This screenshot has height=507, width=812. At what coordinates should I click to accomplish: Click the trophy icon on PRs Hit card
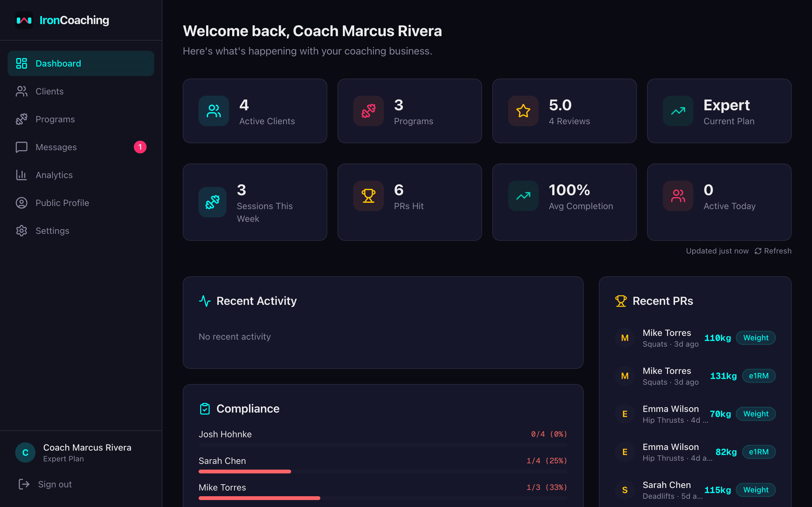(x=368, y=196)
